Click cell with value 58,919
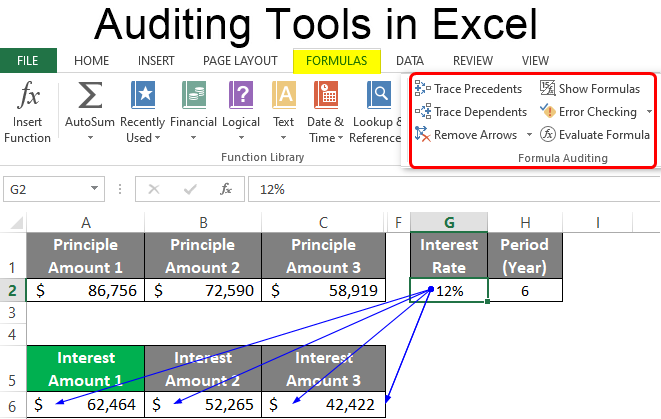Screen dimensions: 661x419 tap(323, 290)
